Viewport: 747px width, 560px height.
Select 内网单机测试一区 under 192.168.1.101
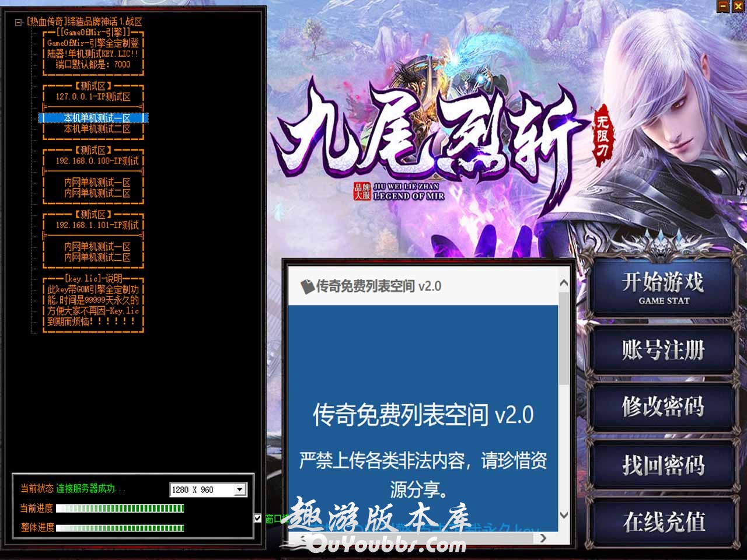[93, 246]
